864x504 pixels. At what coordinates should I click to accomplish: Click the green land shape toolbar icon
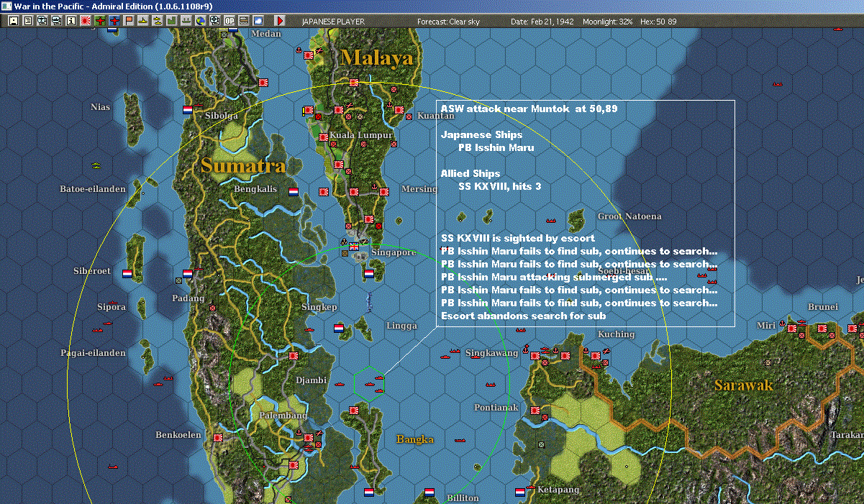coord(172,21)
